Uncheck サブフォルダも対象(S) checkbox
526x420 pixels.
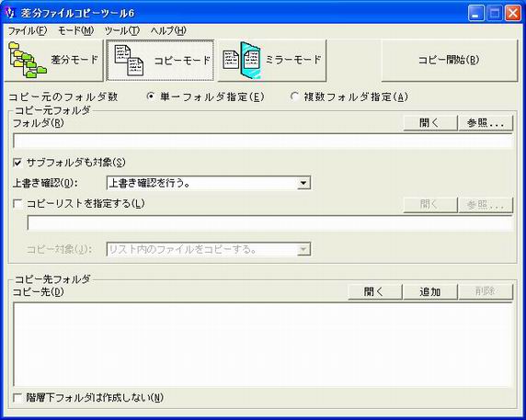[x=17, y=163]
